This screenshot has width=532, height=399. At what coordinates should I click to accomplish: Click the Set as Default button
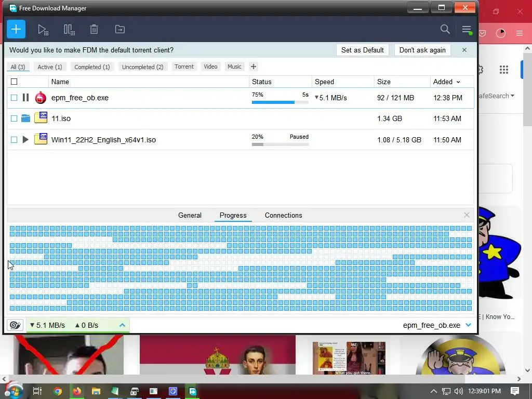pos(362,50)
